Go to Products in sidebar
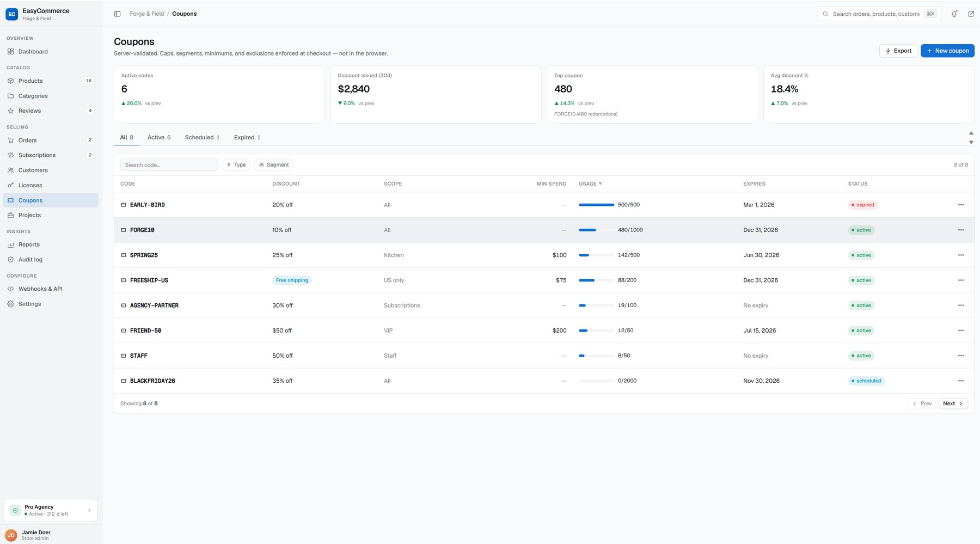This screenshot has height=544, width=980. click(51, 81)
